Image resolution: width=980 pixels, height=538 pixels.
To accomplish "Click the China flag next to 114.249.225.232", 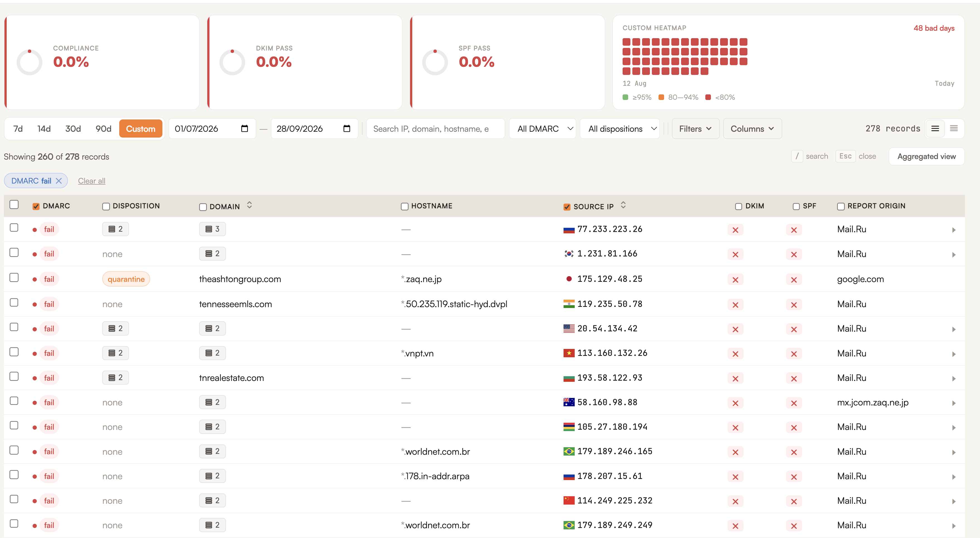I will tap(569, 500).
